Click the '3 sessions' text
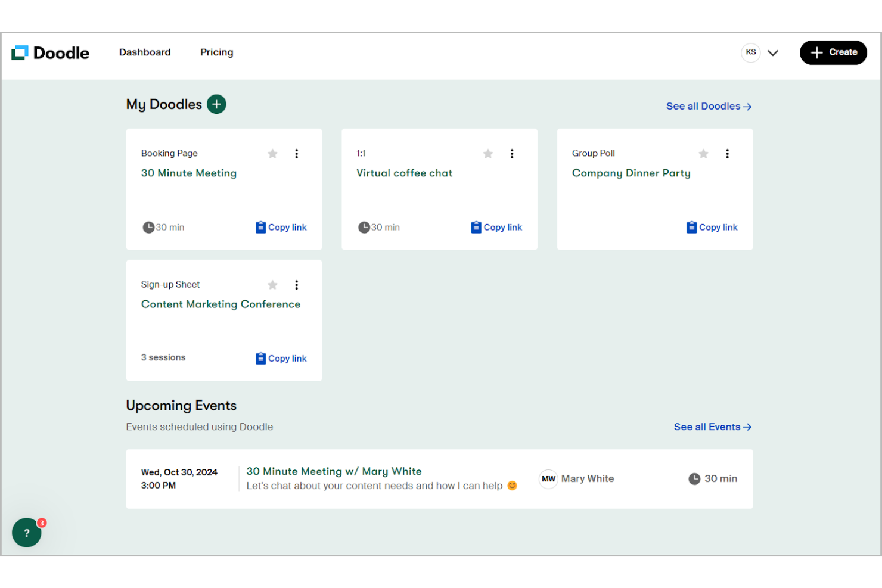 point(163,357)
